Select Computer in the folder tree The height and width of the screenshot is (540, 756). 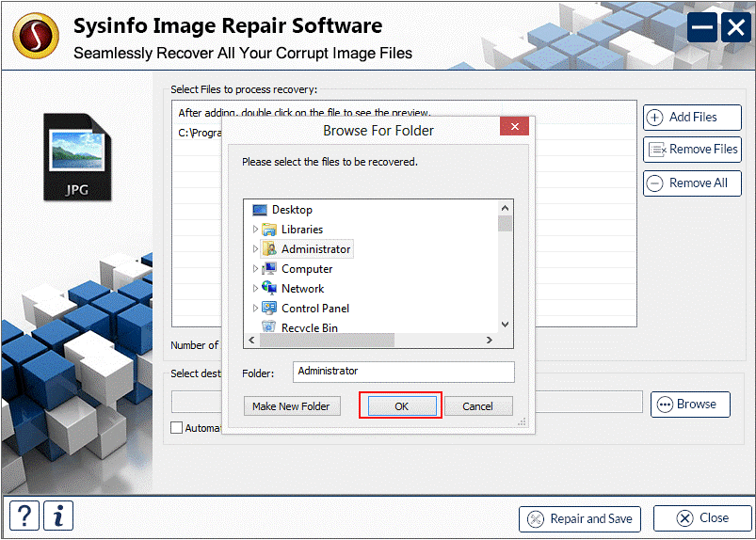pos(307,269)
